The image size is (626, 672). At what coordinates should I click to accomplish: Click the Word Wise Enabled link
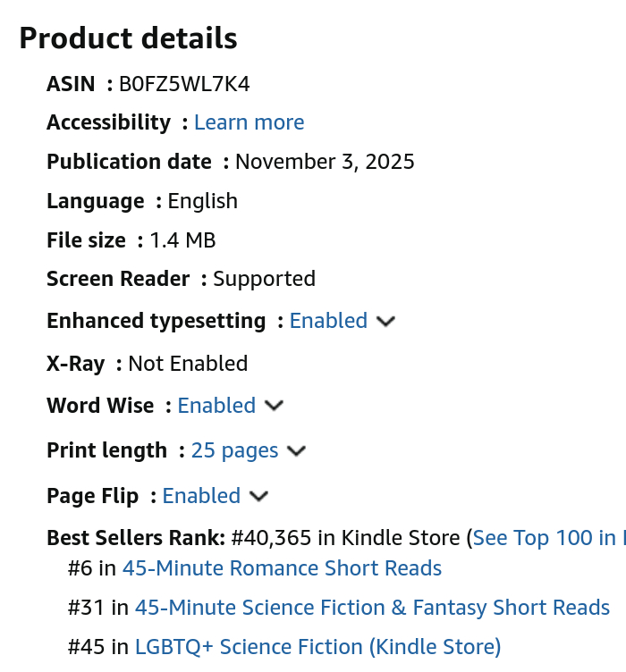click(x=216, y=406)
